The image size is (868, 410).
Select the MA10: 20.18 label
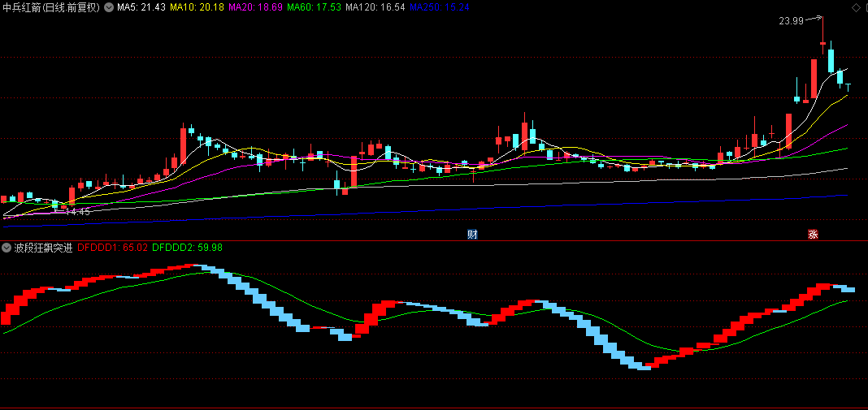click(197, 7)
